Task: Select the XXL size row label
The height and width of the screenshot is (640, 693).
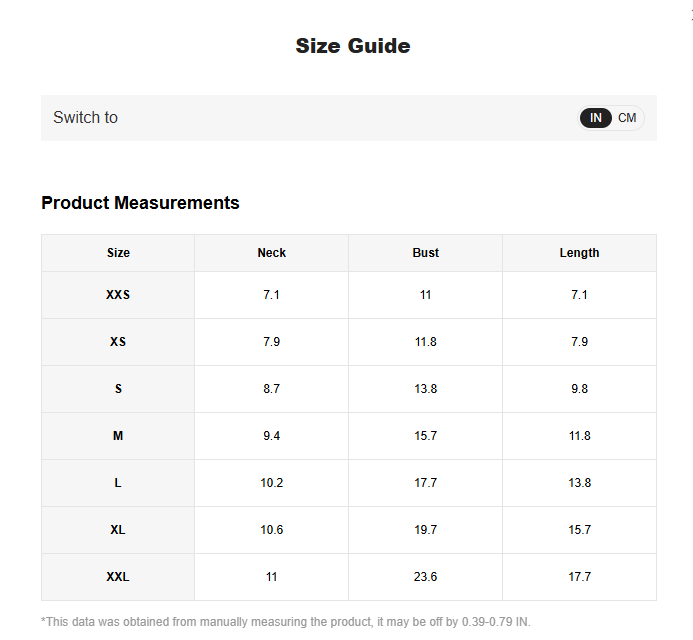Action: click(x=118, y=577)
